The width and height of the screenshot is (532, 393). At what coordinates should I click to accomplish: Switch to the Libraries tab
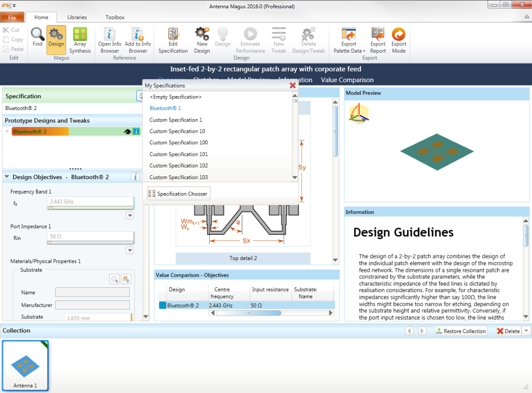coord(77,17)
